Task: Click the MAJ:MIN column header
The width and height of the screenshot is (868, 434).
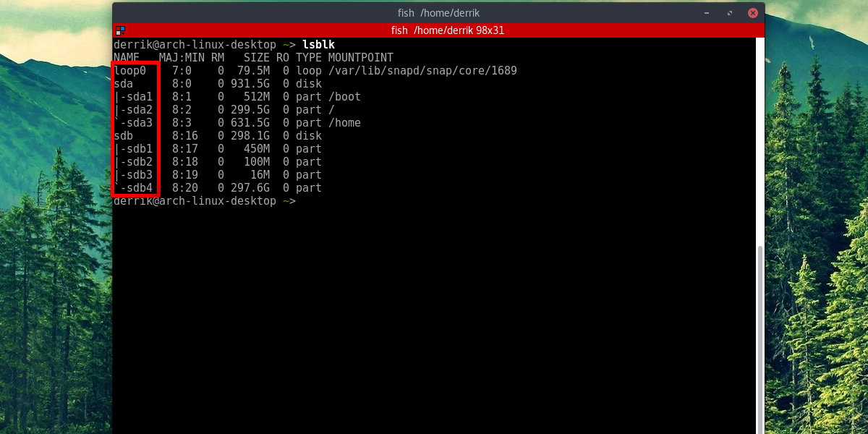Action: (x=182, y=58)
